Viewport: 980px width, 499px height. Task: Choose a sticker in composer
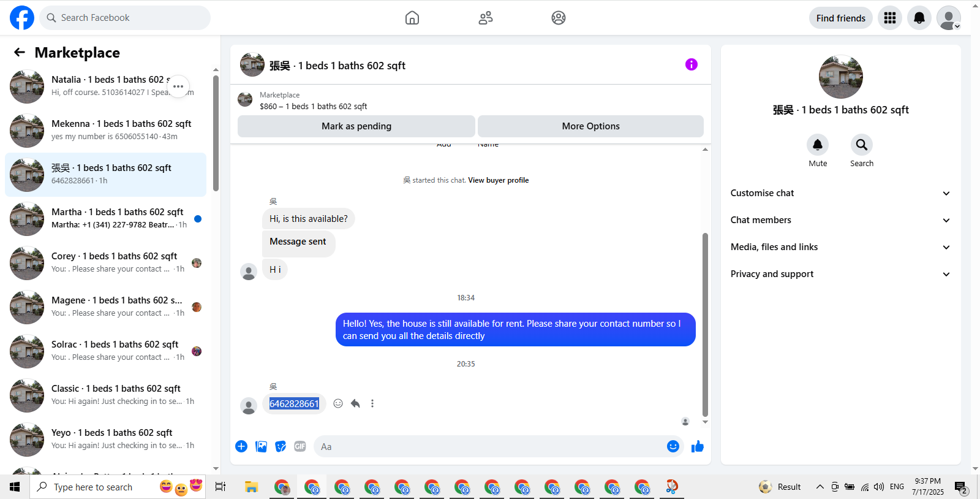point(281,446)
